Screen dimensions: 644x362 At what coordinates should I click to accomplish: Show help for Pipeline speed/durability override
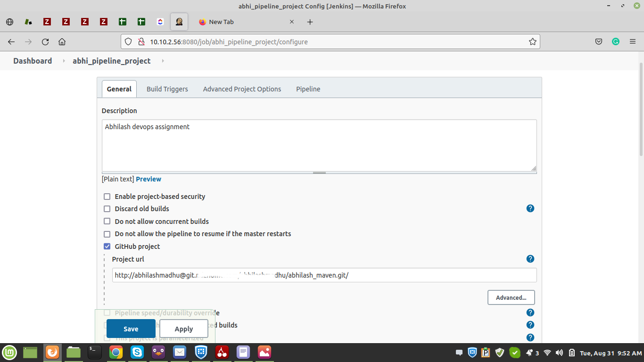point(530,313)
